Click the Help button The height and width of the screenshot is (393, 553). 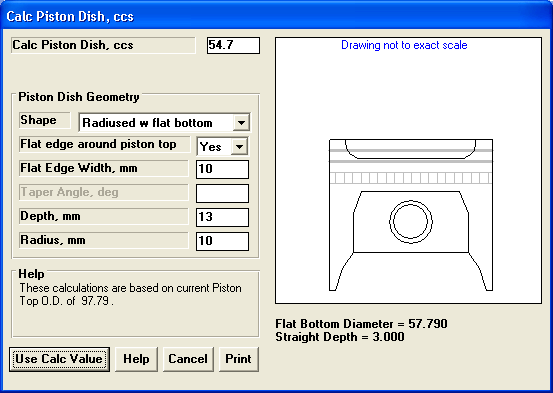tap(136, 359)
